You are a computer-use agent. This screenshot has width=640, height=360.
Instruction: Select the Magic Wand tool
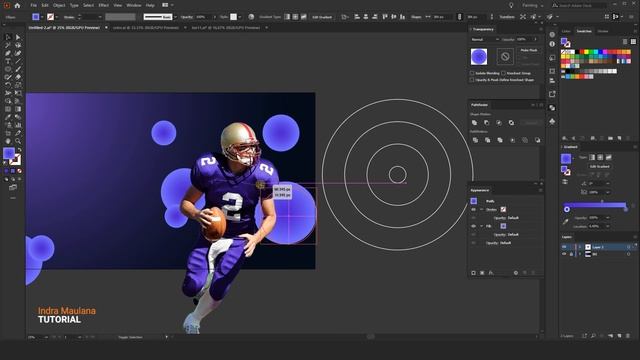[x=8, y=45]
